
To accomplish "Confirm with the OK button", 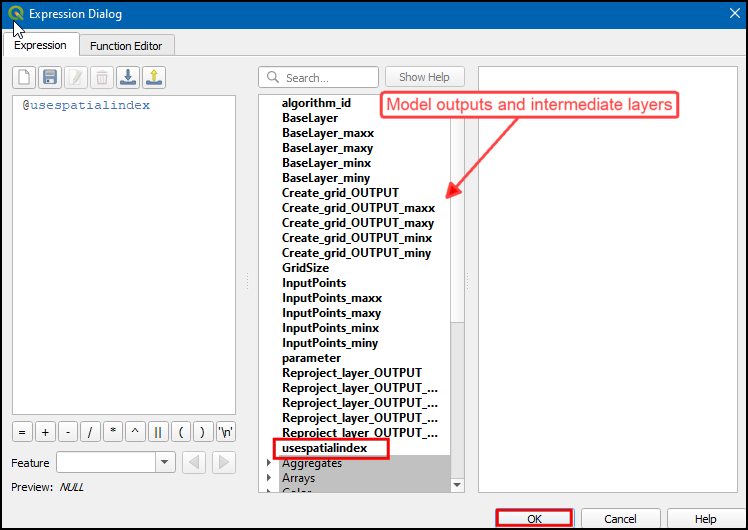I will click(x=534, y=519).
